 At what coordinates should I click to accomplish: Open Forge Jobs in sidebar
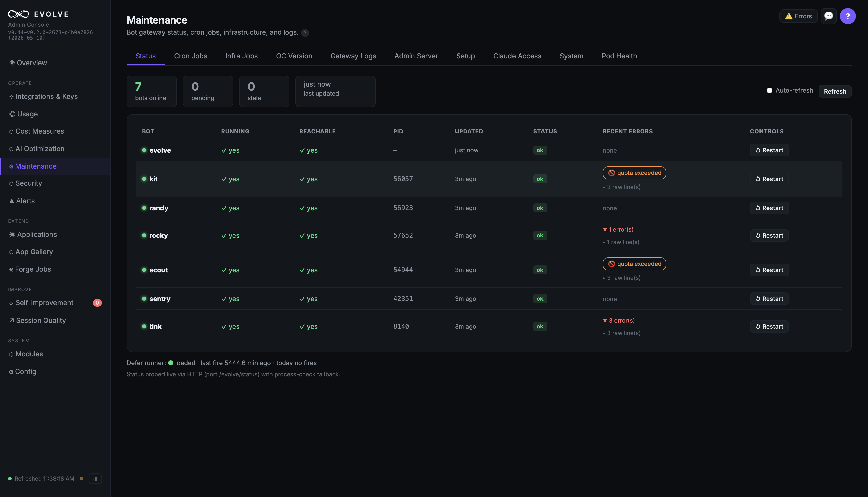point(30,269)
